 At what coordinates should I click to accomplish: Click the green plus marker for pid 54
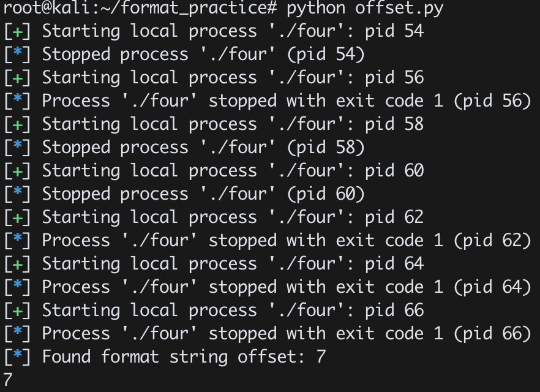coord(18,32)
